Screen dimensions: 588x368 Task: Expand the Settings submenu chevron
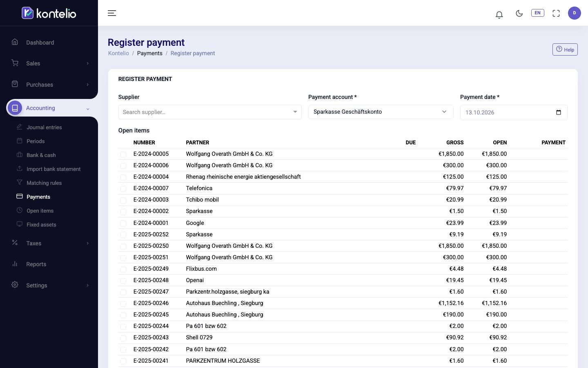coord(87,285)
